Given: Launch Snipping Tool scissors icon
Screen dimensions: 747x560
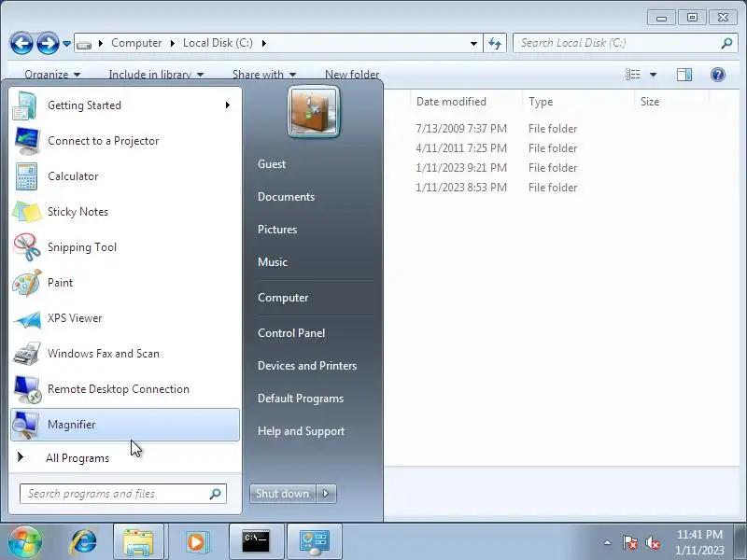Looking at the screenshot, I should (x=27, y=247).
